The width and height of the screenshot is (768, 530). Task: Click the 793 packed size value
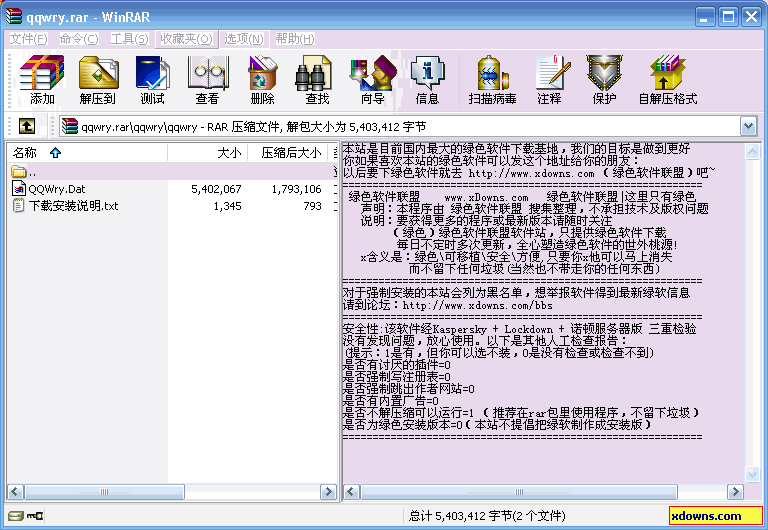(312, 206)
